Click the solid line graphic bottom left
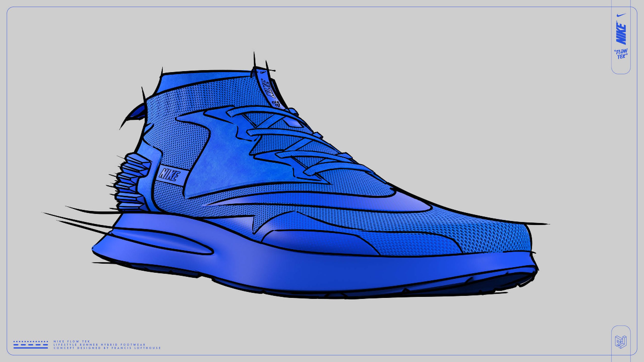 click(30, 348)
